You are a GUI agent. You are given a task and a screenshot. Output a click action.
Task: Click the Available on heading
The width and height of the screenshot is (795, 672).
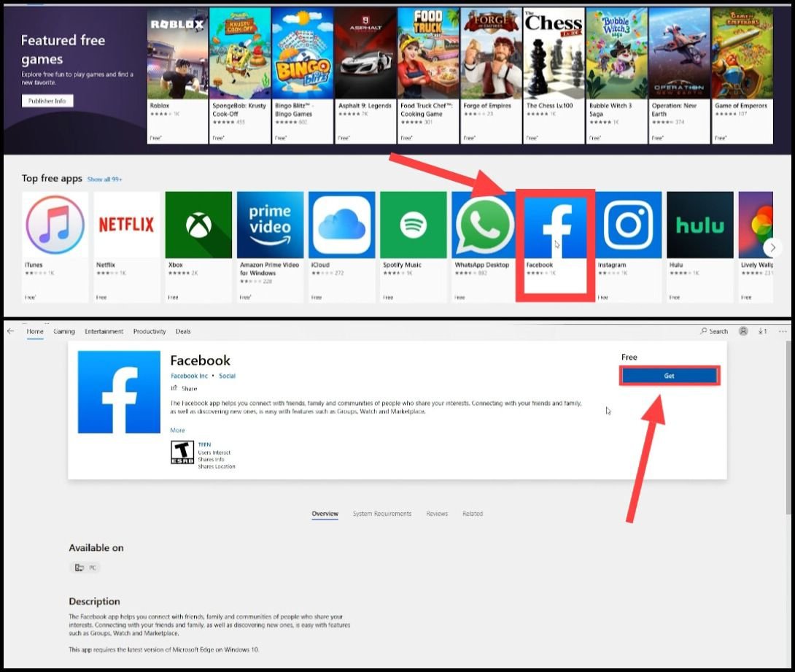pyautogui.click(x=96, y=548)
